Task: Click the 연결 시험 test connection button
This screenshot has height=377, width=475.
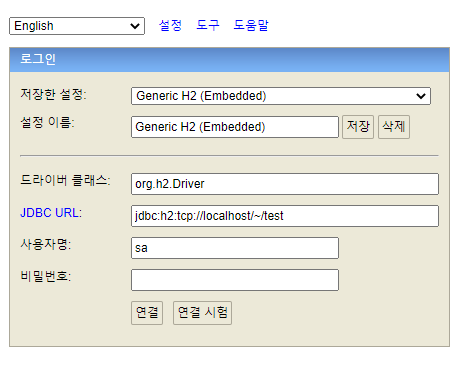Action: coord(202,313)
